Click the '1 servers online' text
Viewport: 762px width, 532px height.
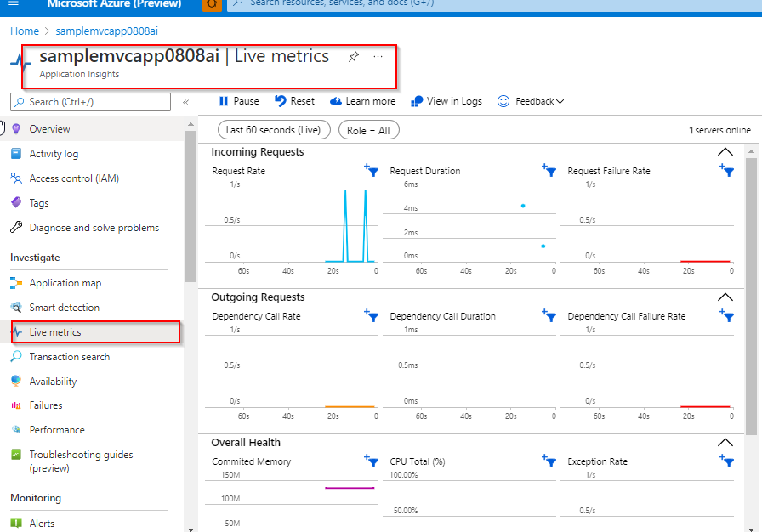[x=719, y=130]
